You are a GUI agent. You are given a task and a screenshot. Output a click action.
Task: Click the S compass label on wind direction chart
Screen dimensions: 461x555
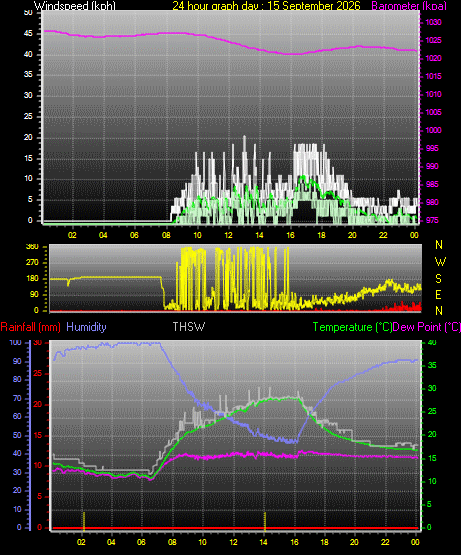point(439,279)
